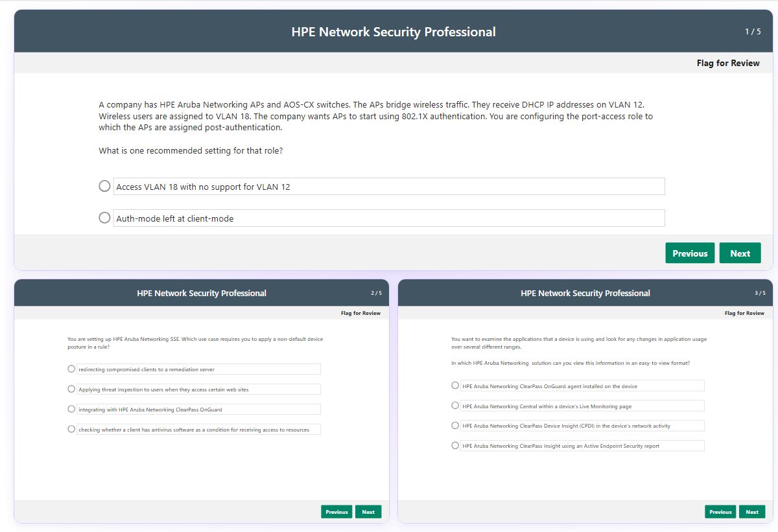Click Next button in question 2/5 panel

368,512
